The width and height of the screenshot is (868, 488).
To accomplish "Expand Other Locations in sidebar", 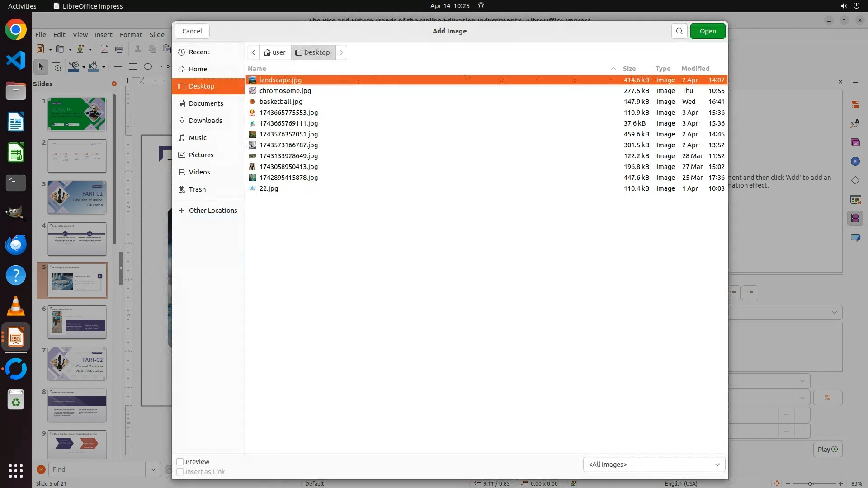I will tap(212, 211).
